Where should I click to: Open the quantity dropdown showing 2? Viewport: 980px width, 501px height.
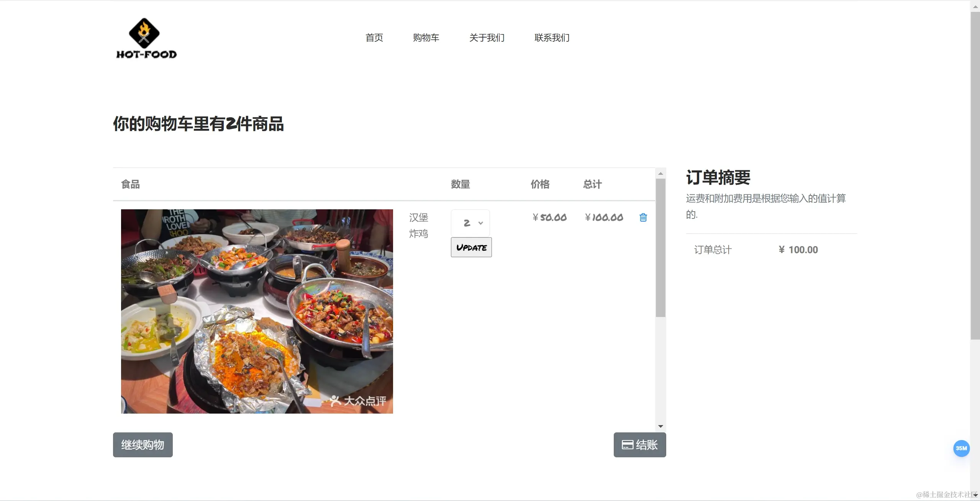[x=470, y=223]
